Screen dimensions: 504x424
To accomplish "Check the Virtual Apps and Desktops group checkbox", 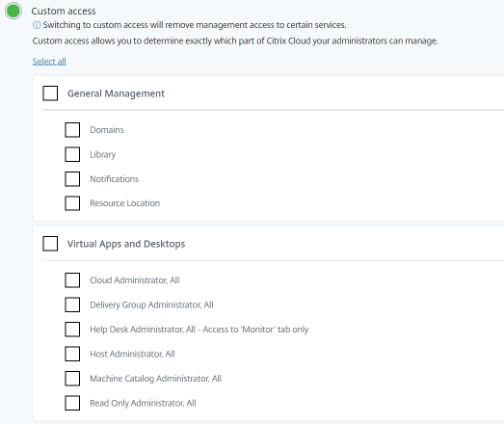I will point(50,244).
